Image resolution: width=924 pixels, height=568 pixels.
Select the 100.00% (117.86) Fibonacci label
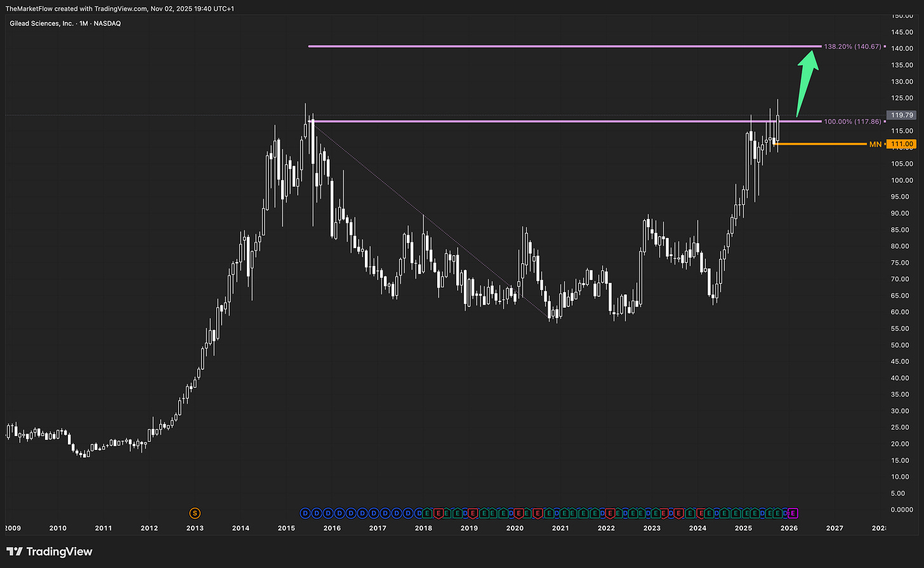tap(852, 121)
